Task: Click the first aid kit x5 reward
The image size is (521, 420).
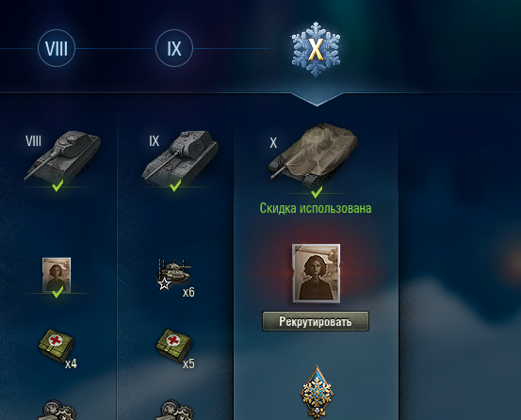Action: 173,346
